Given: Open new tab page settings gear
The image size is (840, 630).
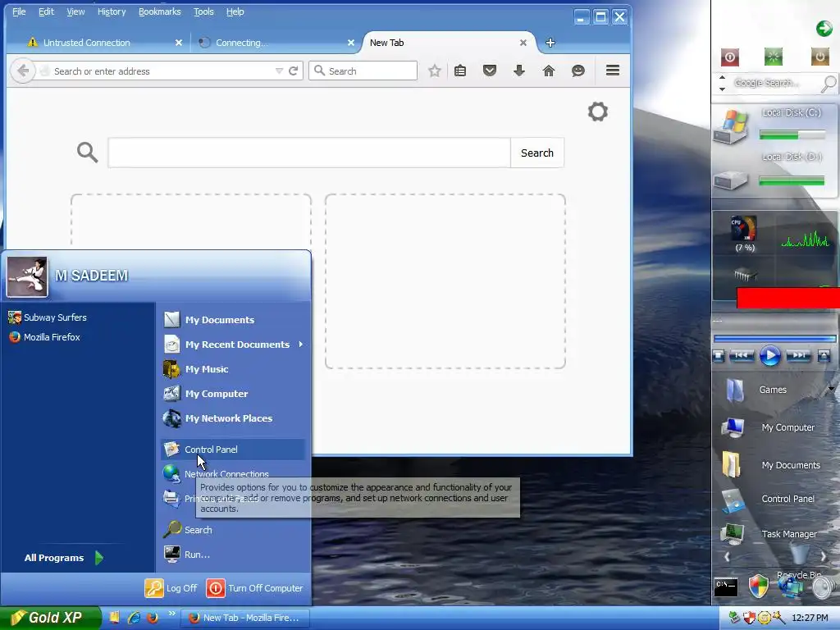Looking at the screenshot, I should pyautogui.click(x=598, y=112).
